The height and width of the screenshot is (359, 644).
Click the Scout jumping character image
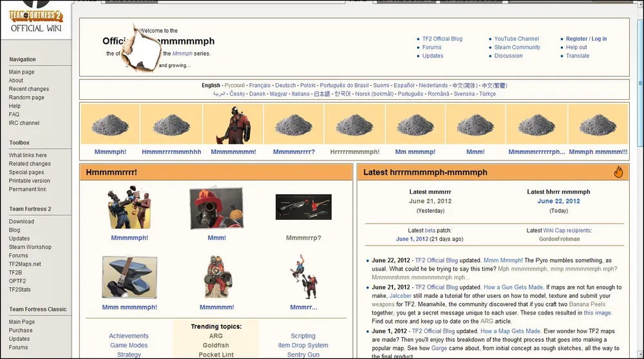tap(303, 277)
